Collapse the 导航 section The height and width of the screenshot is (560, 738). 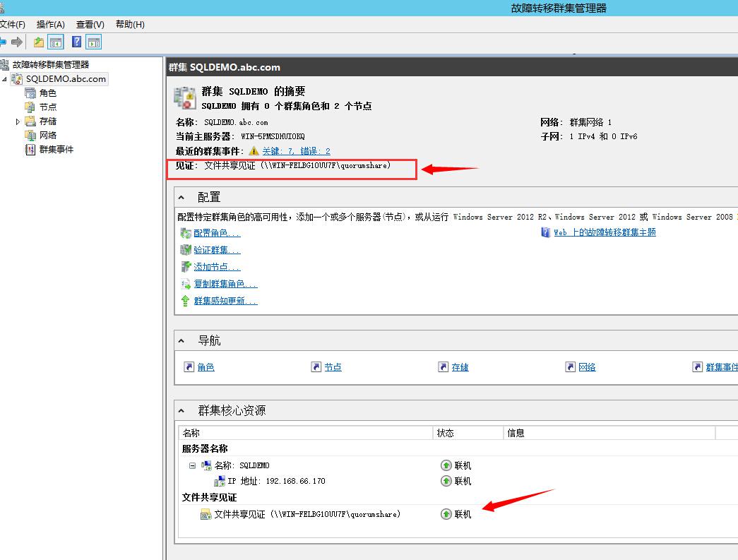[181, 340]
